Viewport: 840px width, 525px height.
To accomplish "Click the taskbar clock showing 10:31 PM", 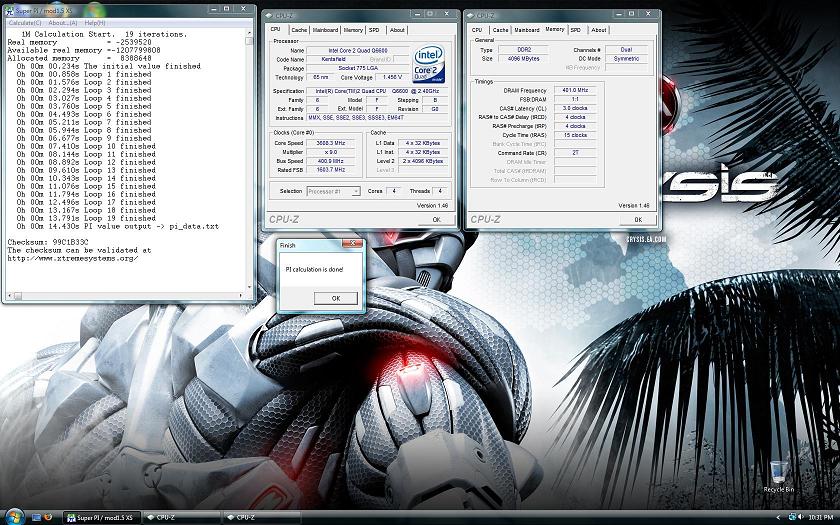I will pyautogui.click(x=820, y=518).
